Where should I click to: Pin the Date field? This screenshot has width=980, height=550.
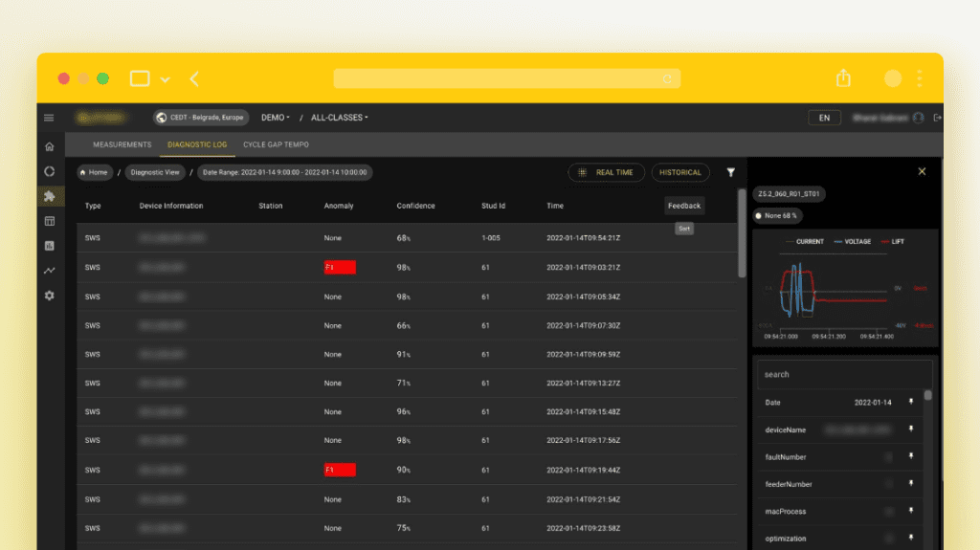(x=911, y=402)
